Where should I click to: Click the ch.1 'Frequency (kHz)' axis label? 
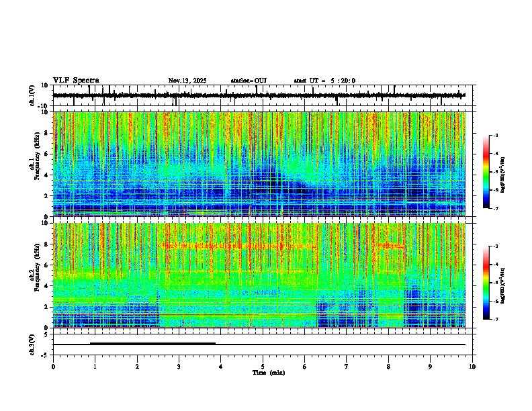click(x=37, y=157)
